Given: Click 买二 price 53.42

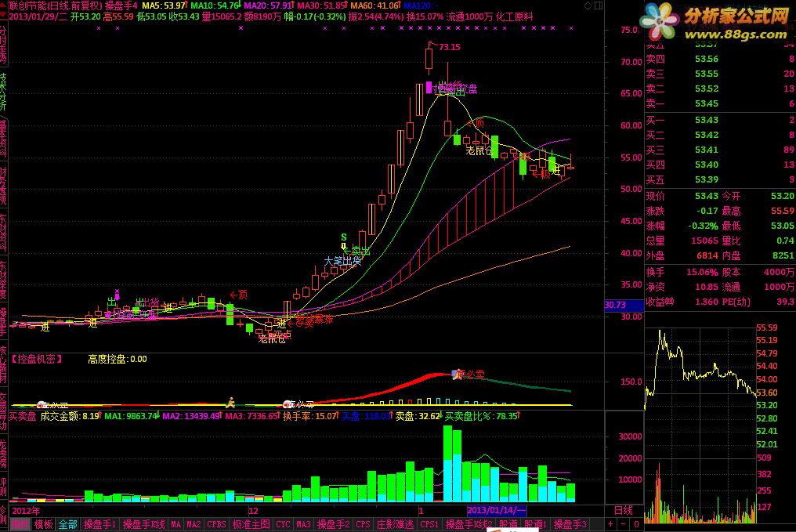Looking at the screenshot, I should [x=706, y=135].
